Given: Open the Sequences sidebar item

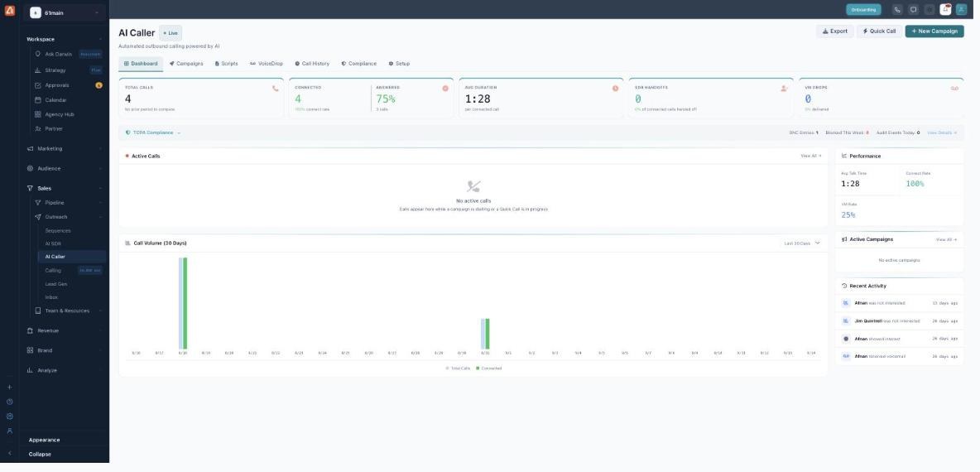Looking at the screenshot, I should [57, 231].
